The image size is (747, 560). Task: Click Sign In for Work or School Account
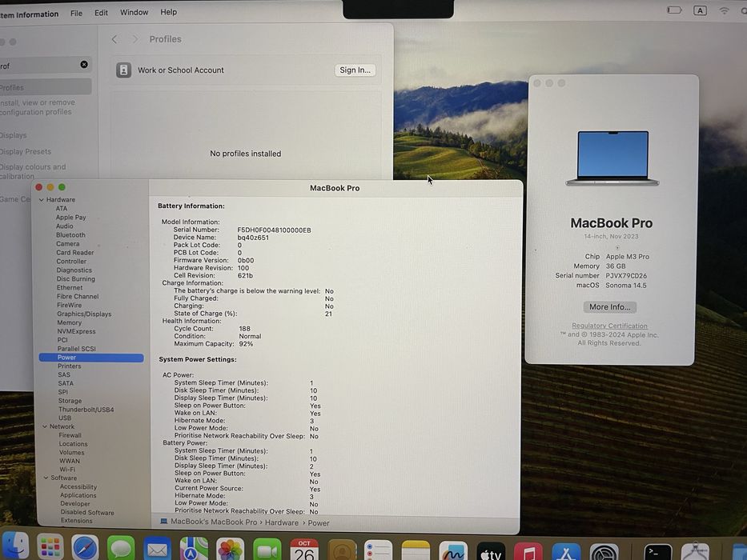[x=355, y=70]
